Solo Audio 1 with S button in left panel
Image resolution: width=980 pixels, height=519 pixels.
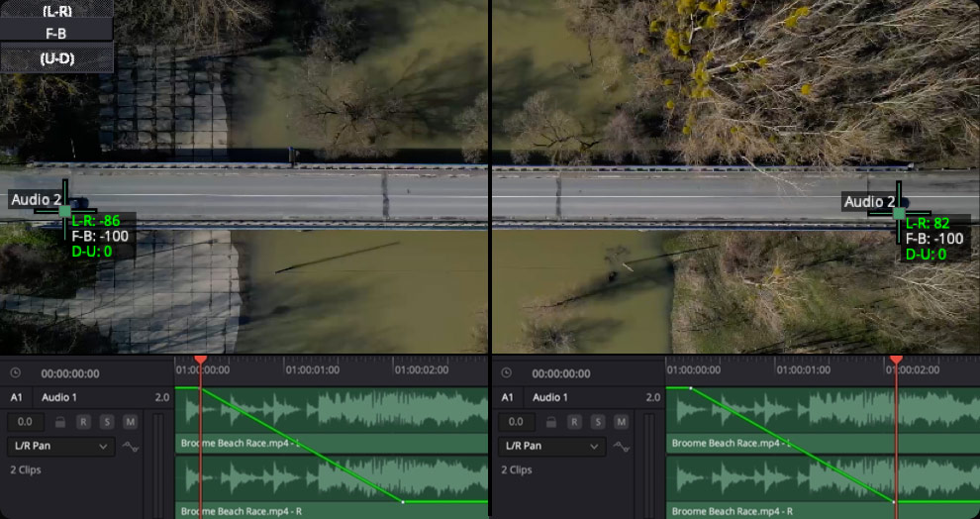107,422
